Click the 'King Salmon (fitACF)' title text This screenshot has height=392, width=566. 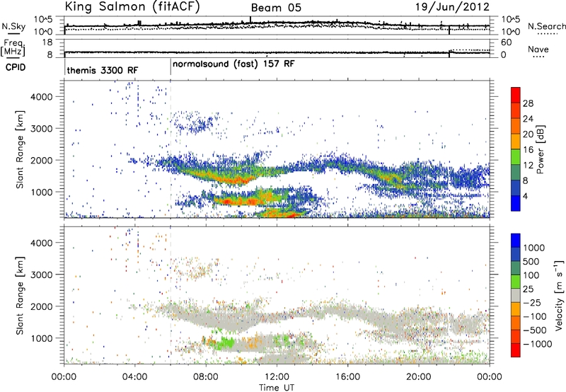tap(132, 6)
